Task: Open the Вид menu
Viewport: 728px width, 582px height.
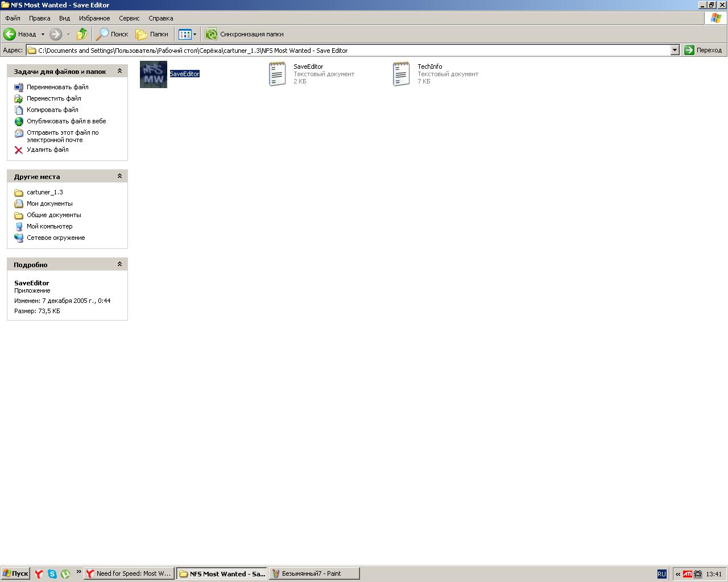Action: pos(65,18)
